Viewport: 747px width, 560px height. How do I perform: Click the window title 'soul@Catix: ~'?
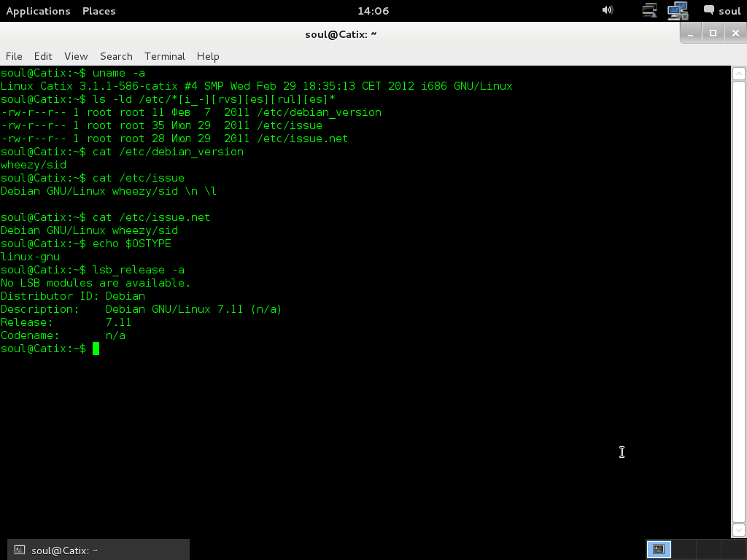[341, 34]
